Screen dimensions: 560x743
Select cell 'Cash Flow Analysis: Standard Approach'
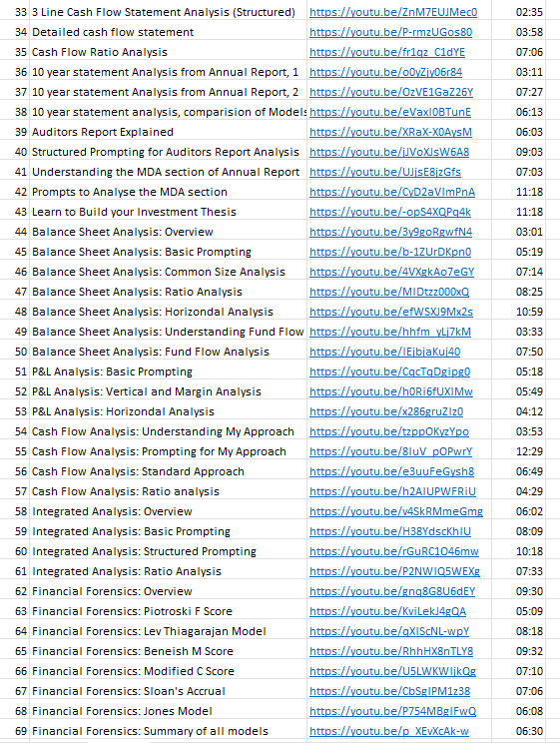click(168, 471)
